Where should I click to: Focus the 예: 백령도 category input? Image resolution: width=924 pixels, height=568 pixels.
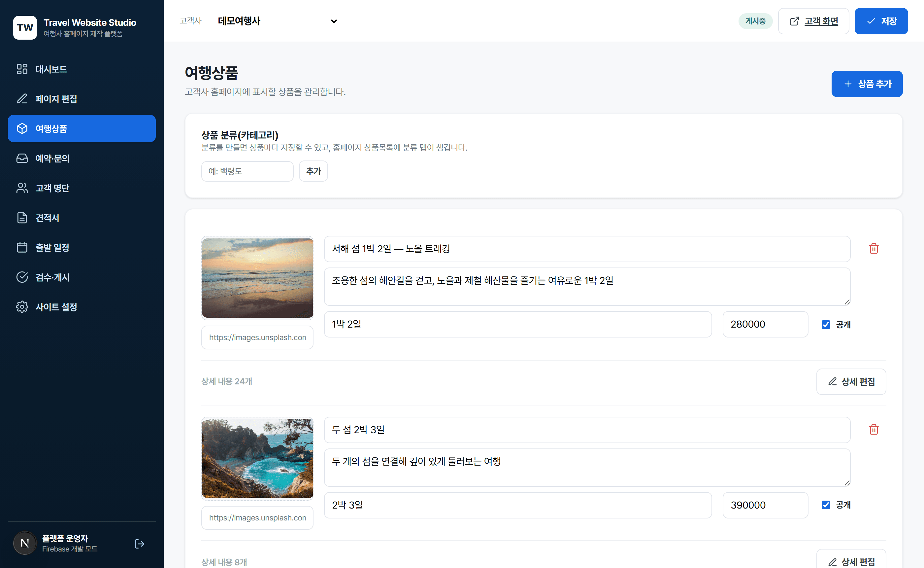pos(247,171)
